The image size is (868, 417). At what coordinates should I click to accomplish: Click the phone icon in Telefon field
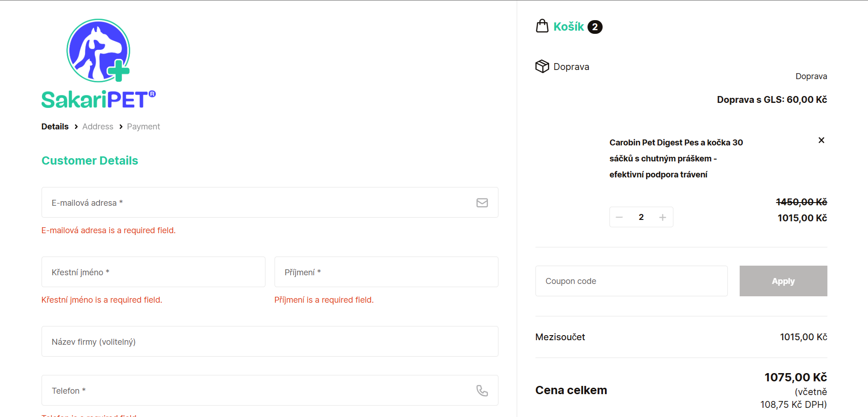point(482,390)
